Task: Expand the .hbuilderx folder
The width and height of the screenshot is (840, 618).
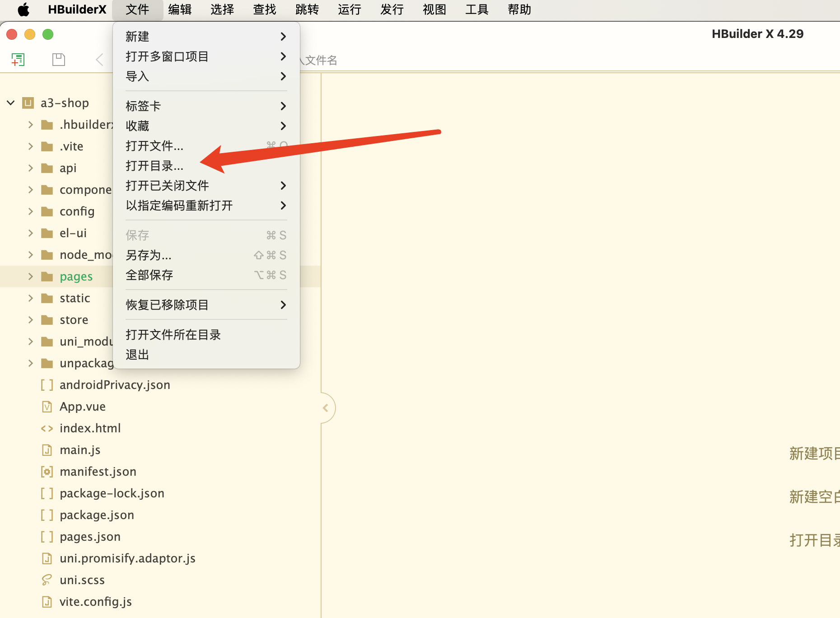Action: coord(31,125)
